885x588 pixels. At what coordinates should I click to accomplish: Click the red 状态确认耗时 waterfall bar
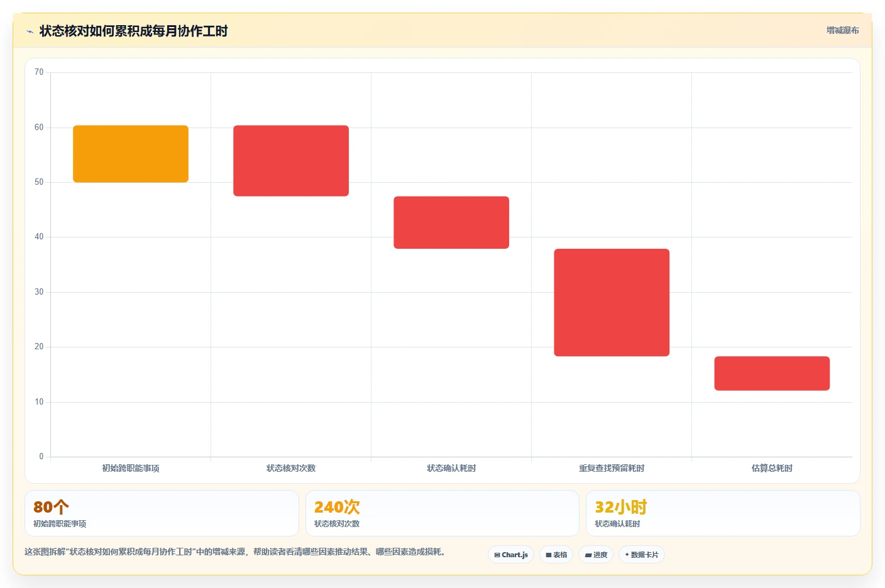coord(451,222)
